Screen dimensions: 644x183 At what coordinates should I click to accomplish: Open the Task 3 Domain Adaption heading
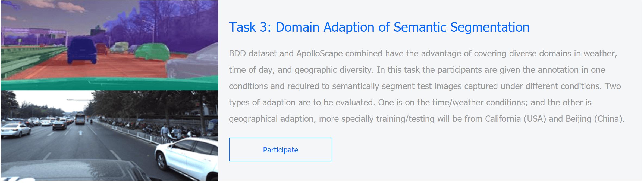tap(379, 27)
